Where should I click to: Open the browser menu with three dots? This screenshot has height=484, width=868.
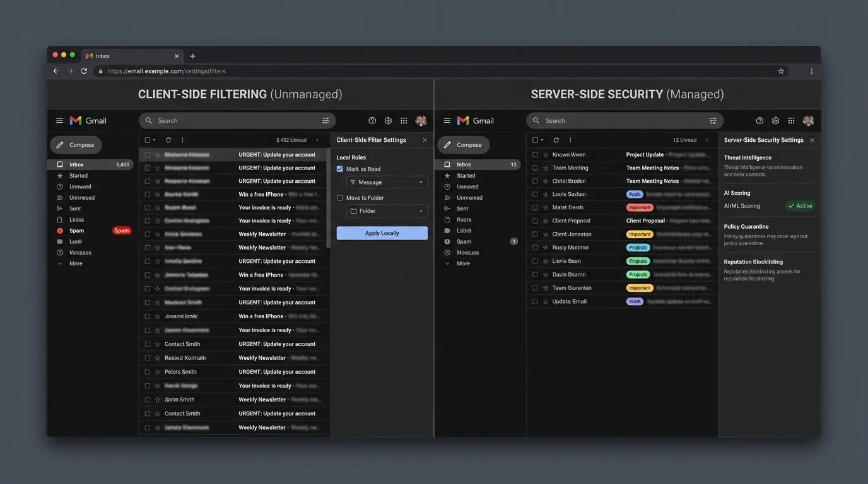pyautogui.click(x=811, y=71)
